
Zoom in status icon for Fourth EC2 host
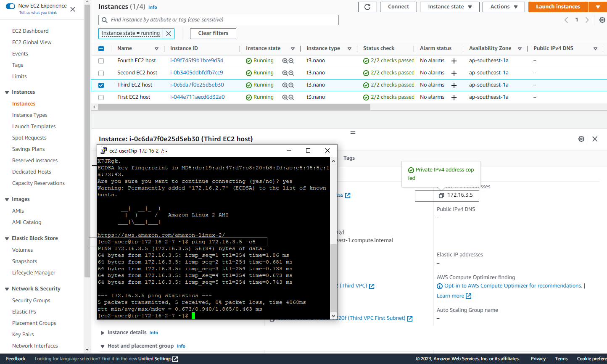coord(285,61)
